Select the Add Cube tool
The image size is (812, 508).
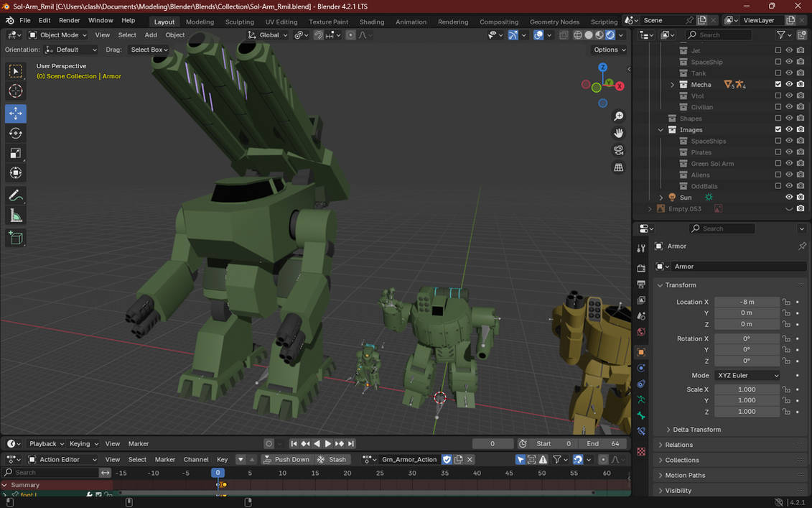coord(15,238)
